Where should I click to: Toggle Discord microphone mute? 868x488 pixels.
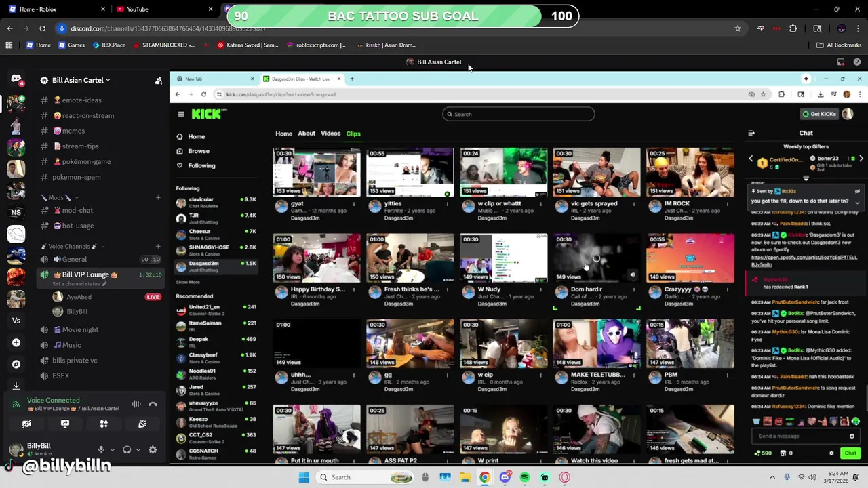(x=101, y=449)
